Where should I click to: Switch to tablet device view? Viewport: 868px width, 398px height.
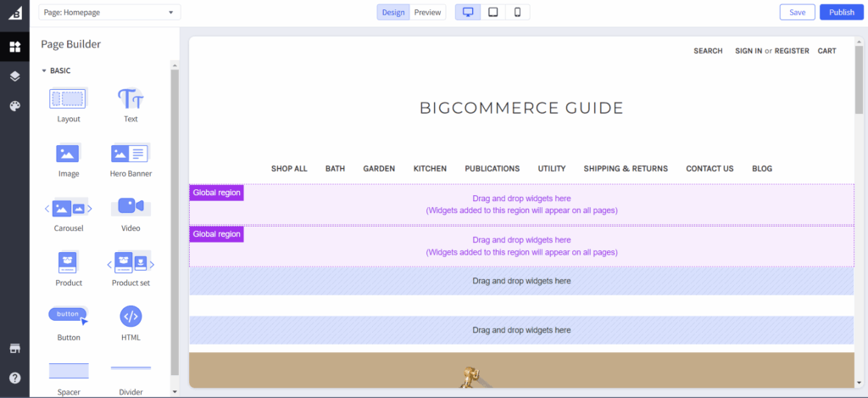[x=492, y=12]
